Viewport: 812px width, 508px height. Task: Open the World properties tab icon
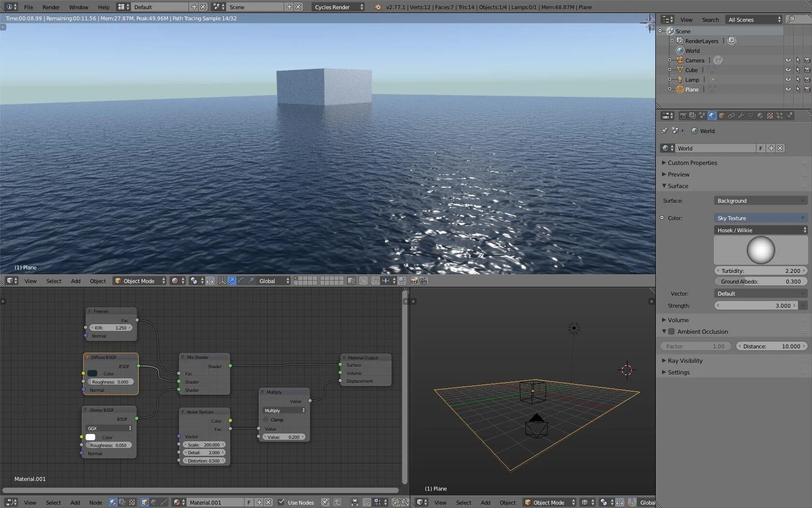(712, 116)
